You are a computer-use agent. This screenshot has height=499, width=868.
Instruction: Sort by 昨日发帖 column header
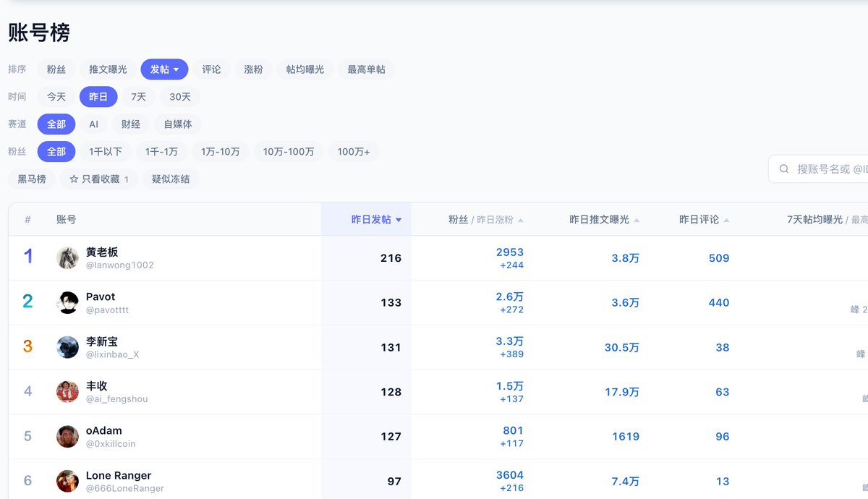coord(376,219)
